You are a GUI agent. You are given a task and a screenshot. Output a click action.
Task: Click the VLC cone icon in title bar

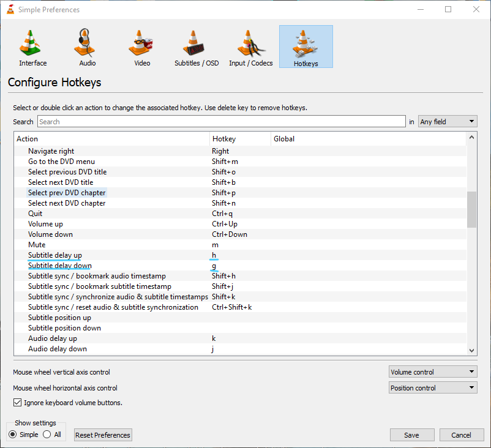tap(10, 9)
